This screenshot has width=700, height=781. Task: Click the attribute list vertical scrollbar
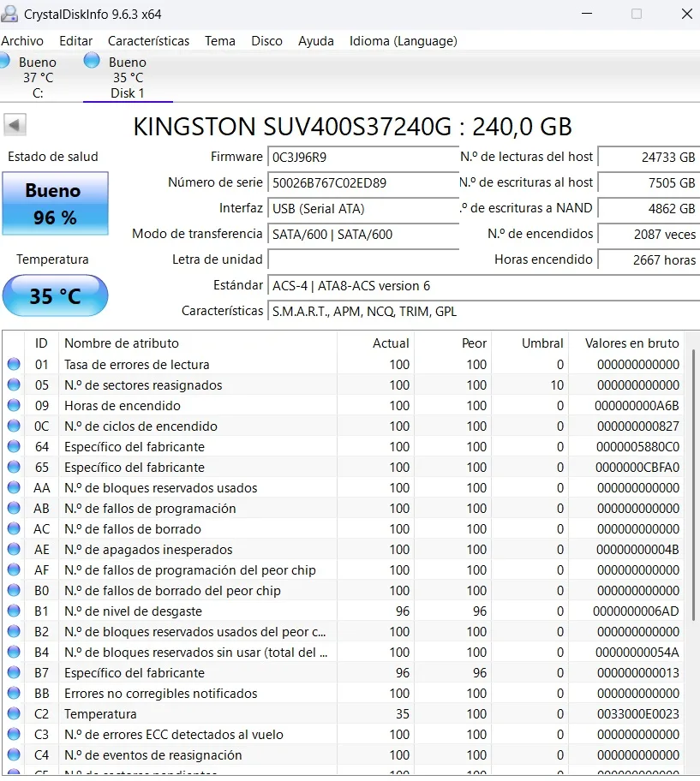pyautogui.click(x=693, y=486)
